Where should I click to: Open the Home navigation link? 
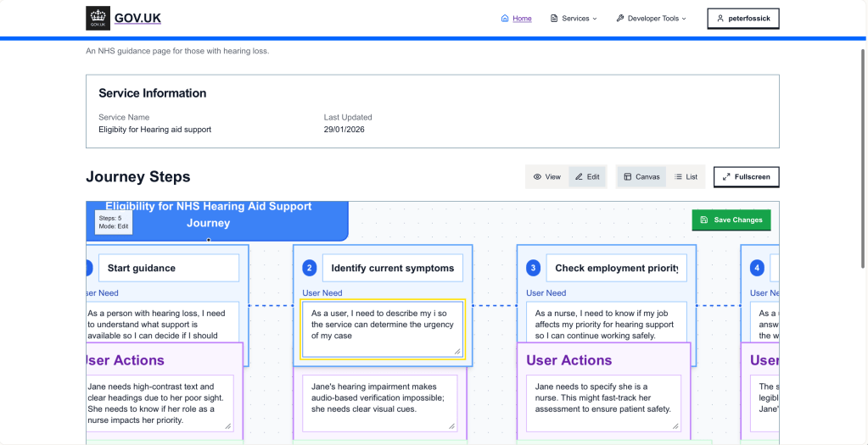522,19
